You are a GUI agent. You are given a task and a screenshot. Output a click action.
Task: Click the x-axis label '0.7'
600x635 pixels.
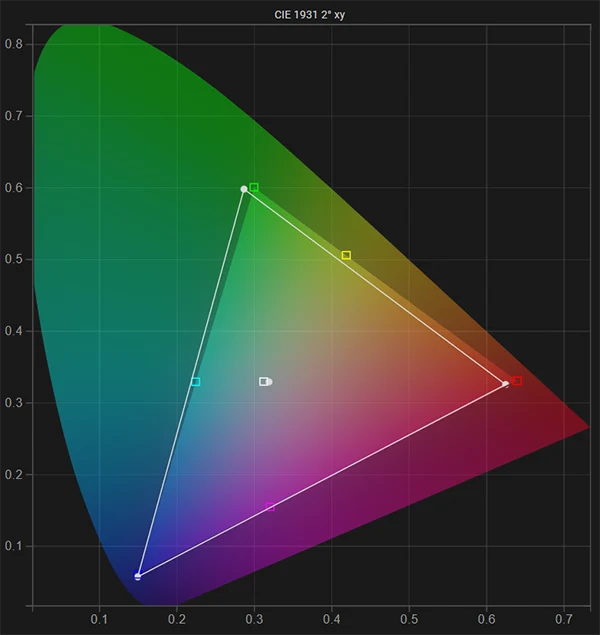tap(564, 619)
